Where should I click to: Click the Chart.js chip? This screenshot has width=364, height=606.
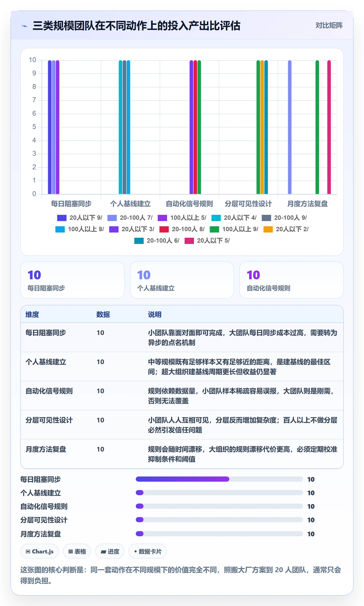coord(40,551)
